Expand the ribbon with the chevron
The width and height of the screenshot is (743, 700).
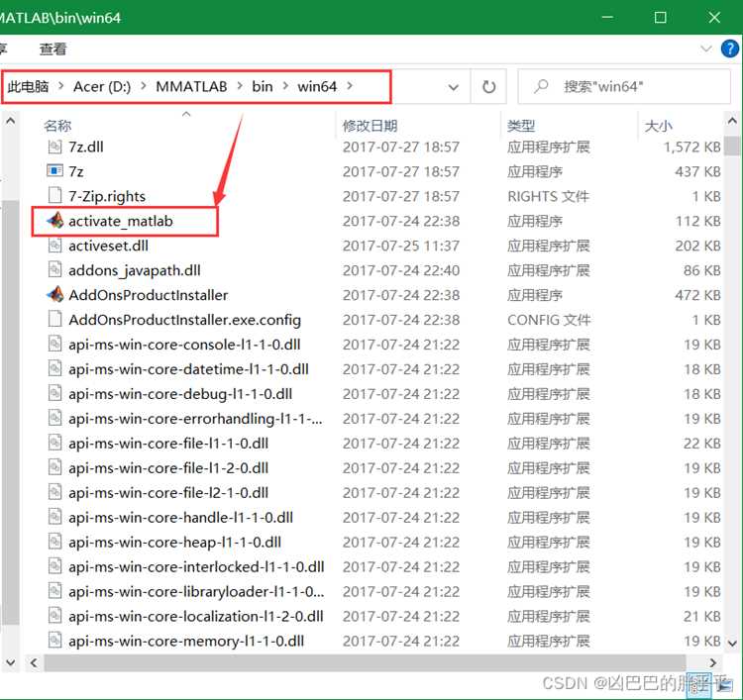[706, 49]
